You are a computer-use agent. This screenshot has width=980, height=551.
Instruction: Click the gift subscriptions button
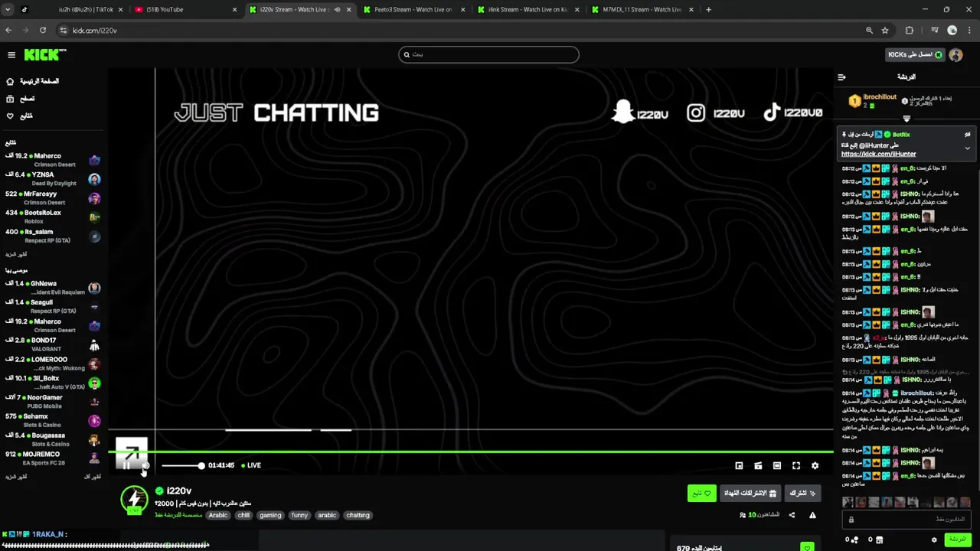point(750,494)
